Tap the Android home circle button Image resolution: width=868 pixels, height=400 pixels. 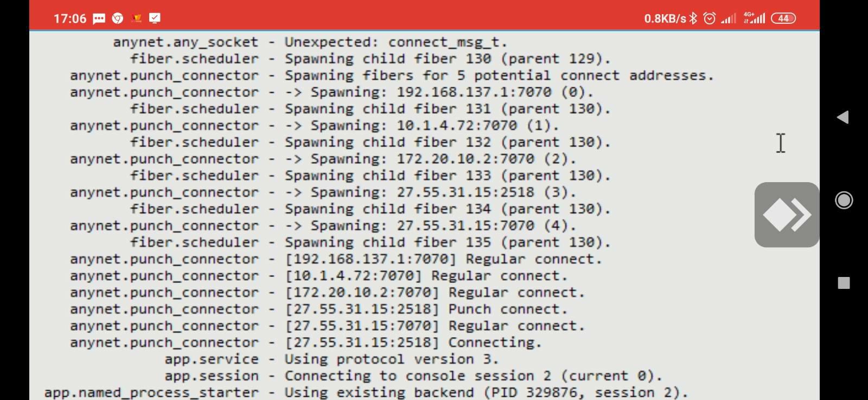coord(844,201)
